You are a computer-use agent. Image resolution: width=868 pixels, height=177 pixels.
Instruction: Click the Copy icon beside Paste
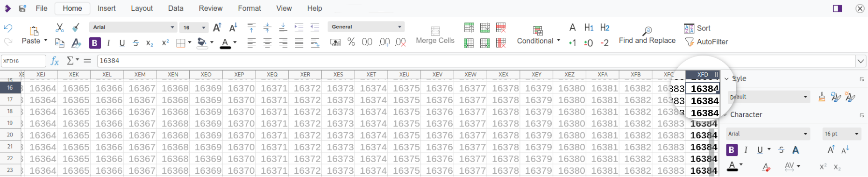(x=59, y=43)
